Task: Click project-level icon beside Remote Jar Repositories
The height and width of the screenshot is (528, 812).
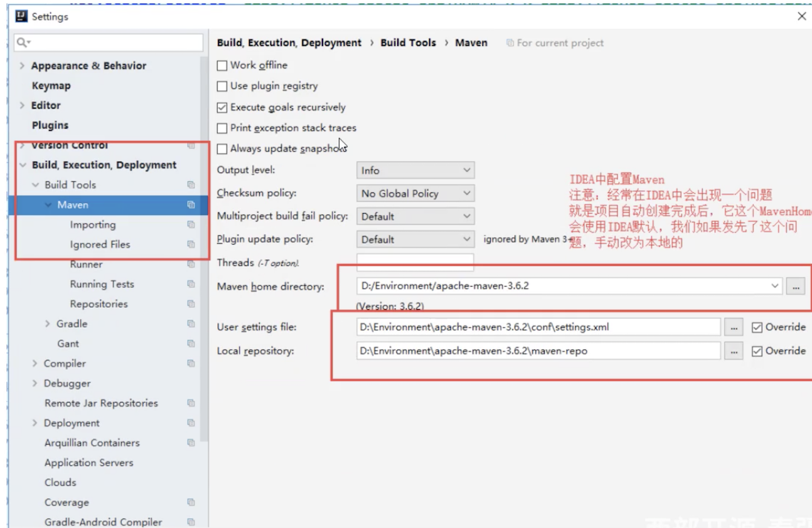Action: 191,403
